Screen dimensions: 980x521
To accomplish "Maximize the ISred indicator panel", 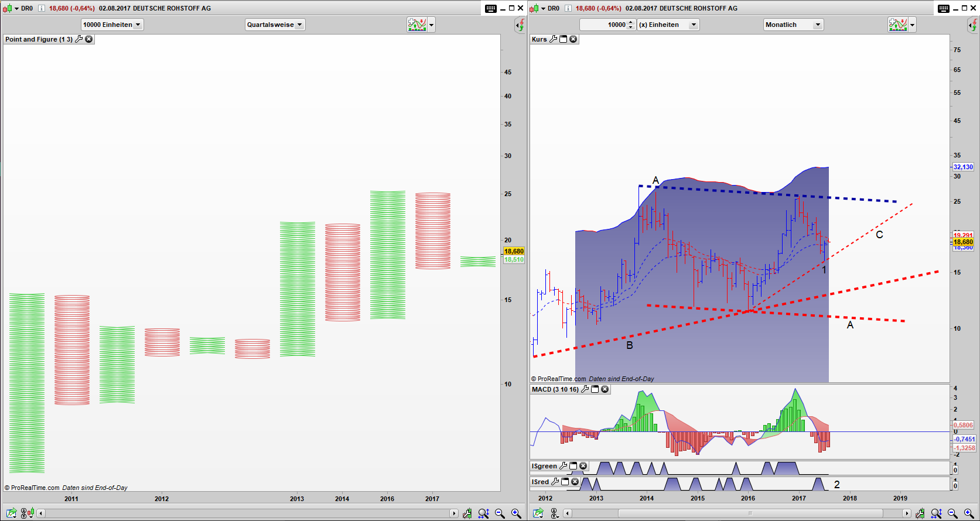I will pos(565,482).
